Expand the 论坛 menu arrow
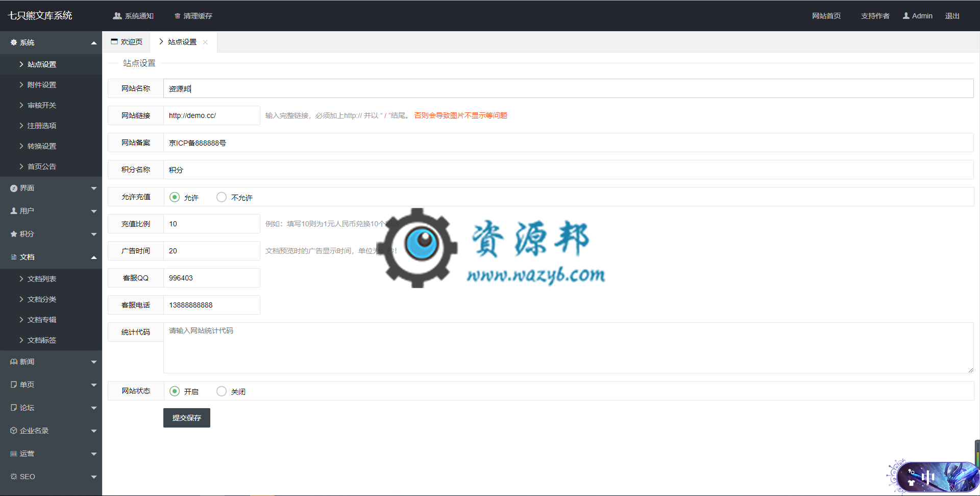The width and height of the screenshot is (980, 496). [x=94, y=408]
